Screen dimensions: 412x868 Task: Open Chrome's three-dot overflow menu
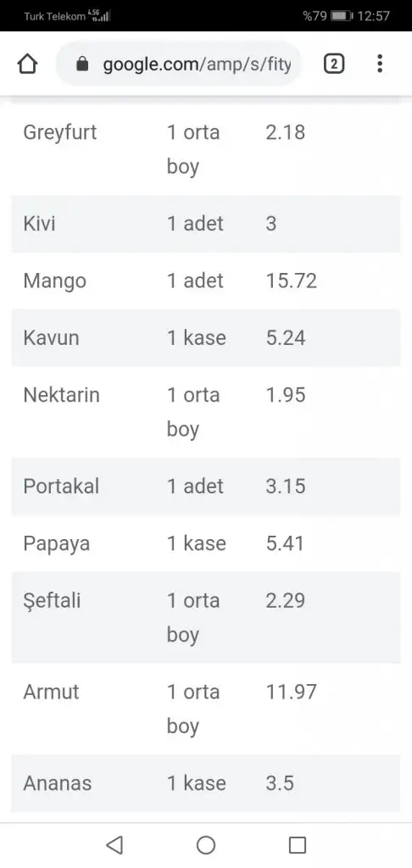point(379,64)
